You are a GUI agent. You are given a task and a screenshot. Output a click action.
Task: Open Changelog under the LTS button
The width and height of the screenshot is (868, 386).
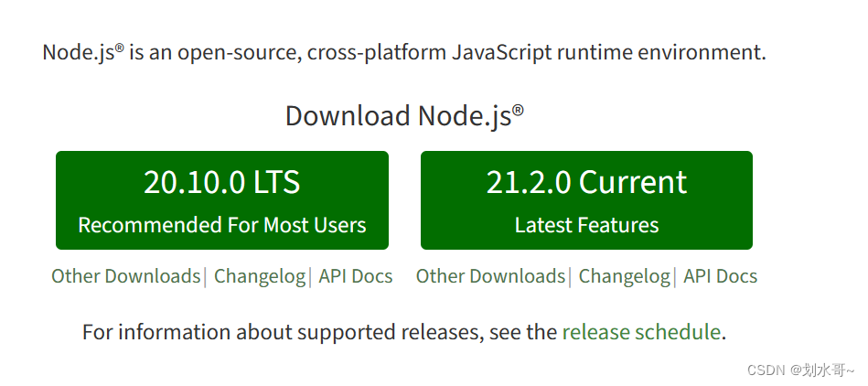260,276
